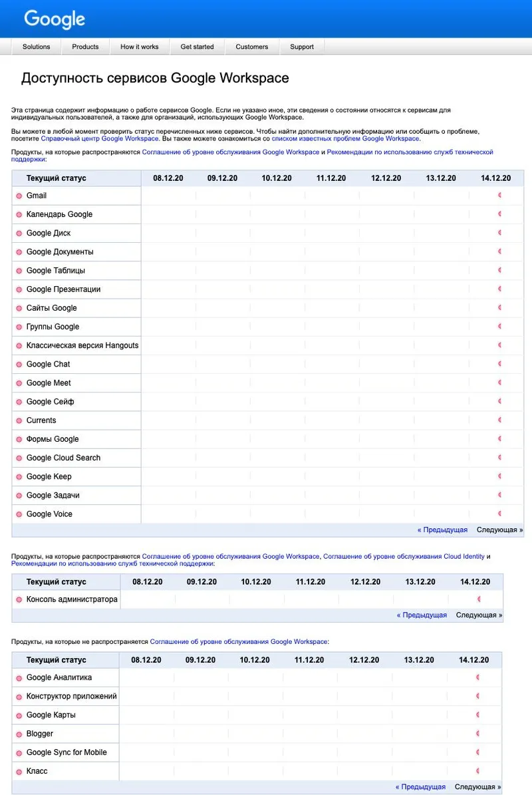
Task: Click the pink status icon beside Gmail
Action: click(19, 196)
